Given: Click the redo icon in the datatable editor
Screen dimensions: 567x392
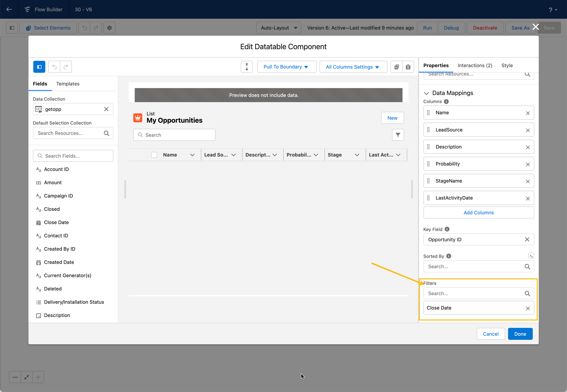Looking at the screenshot, I should (x=66, y=67).
